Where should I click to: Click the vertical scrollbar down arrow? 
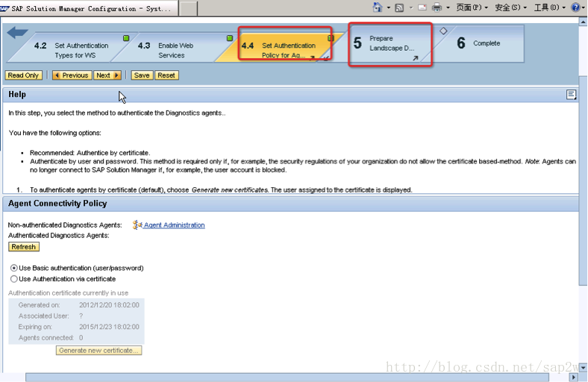pyautogui.click(x=583, y=367)
